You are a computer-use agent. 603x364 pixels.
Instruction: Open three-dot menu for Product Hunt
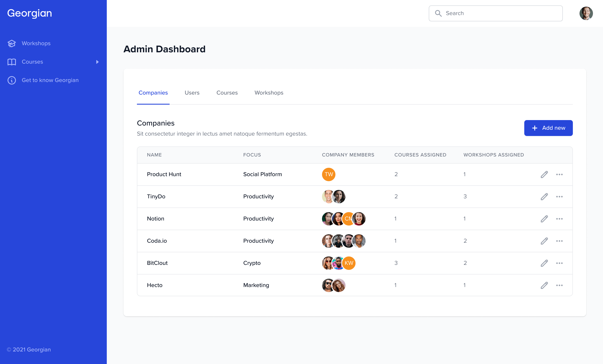coord(559,174)
